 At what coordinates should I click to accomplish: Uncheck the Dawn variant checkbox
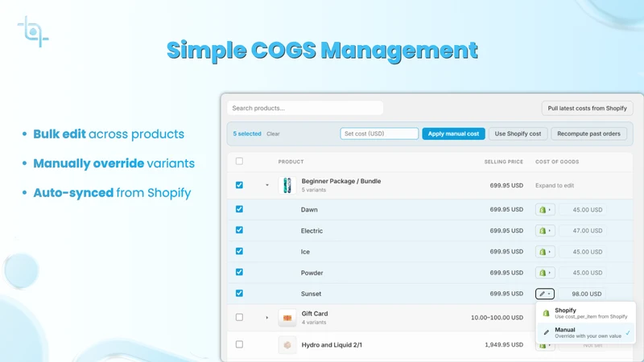pyautogui.click(x=239, y=209)
